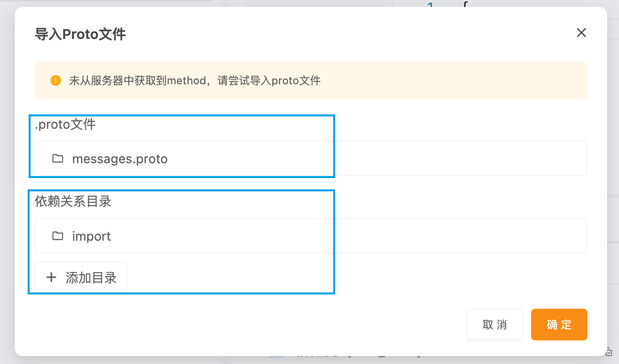Click the folder icon beside the import directory

(57, 236)
